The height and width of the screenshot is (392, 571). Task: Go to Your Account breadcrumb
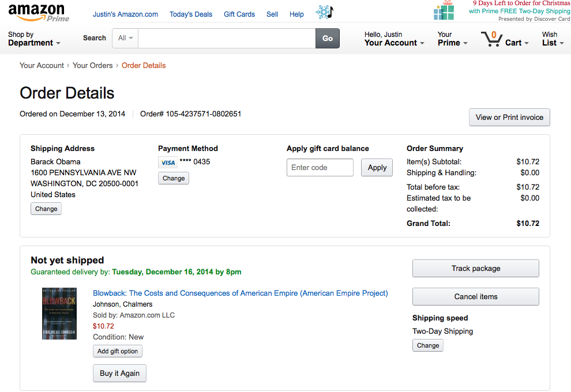[42, 66]
